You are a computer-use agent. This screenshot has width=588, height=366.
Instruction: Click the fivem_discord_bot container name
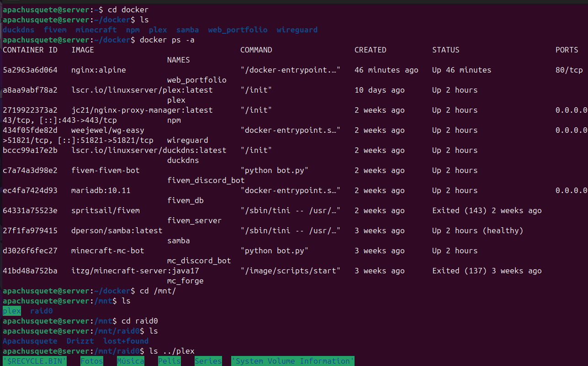[206, 180]
